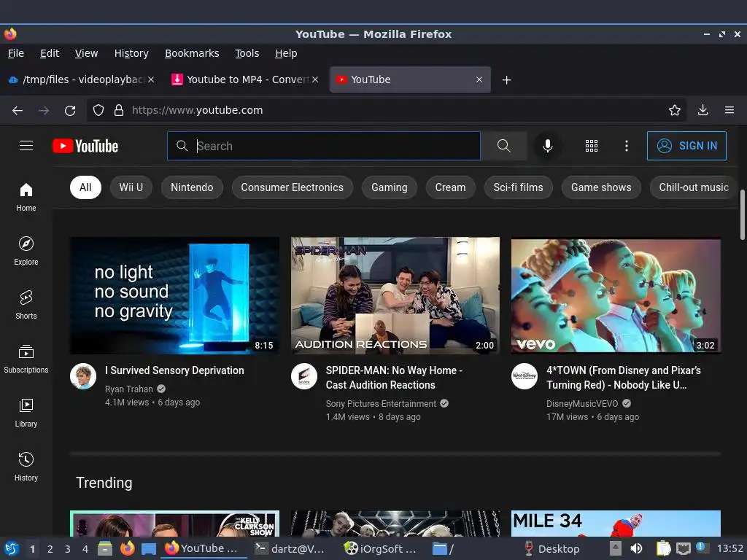
Task: Open Firefox application hamburger menu
Action: click(729, 111)
